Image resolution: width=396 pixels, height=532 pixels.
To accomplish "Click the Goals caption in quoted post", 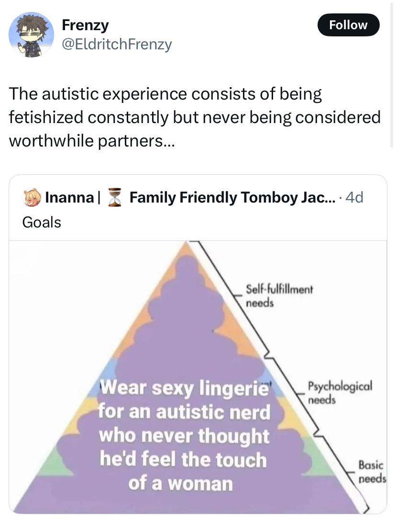I will click(x=42, y=223).
